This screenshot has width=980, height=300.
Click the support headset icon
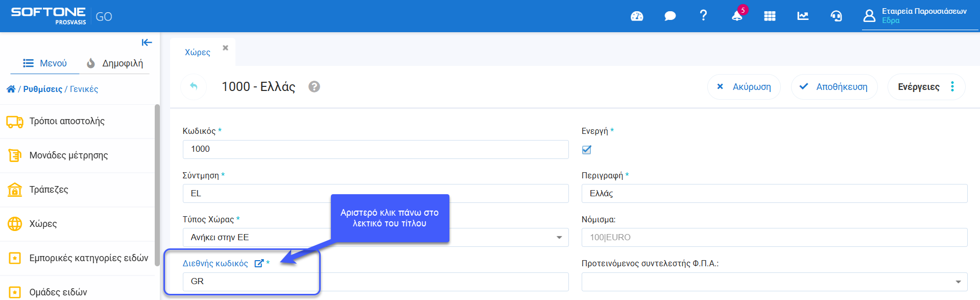836,16
